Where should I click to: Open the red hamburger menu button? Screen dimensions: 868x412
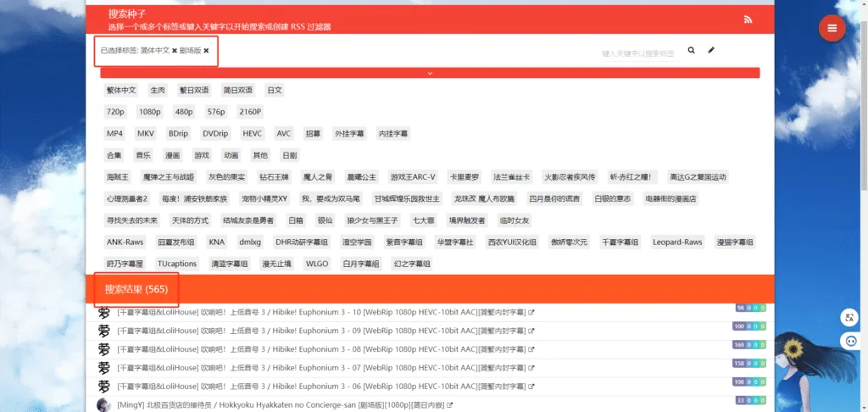point(832,28)
